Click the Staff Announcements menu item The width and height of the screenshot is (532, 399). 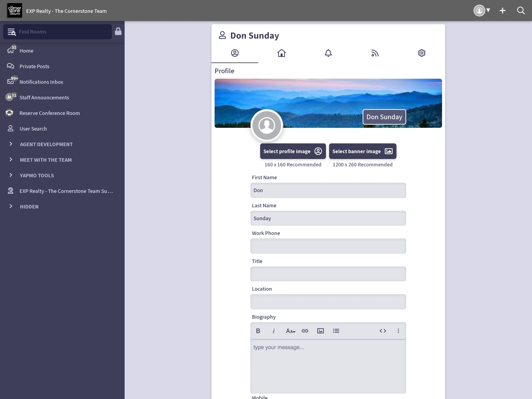(44, 97)
